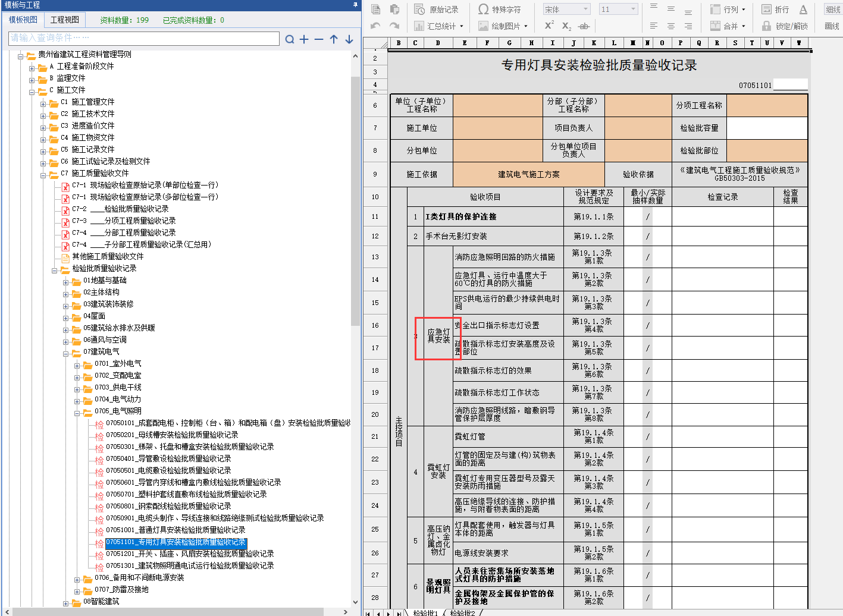Click column header D in spreadsheet
The image size is (843, 616).
coord(438,43)
